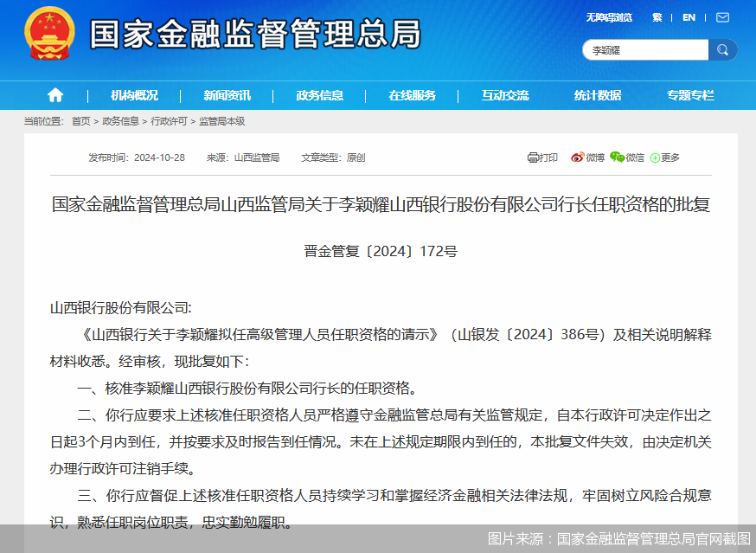The width and height of the screenshot is (756, 553).
Task: Open the 专题专栏 navigation menu
Action: click(x=690, y=95)
